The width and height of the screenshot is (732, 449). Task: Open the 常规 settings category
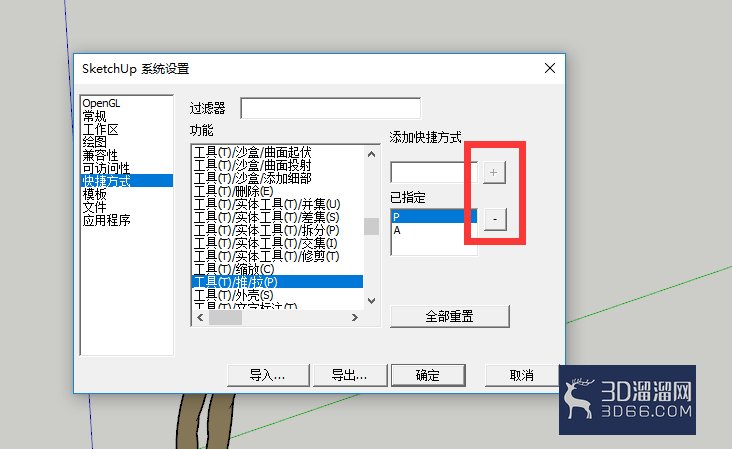[x=94, y=116]
